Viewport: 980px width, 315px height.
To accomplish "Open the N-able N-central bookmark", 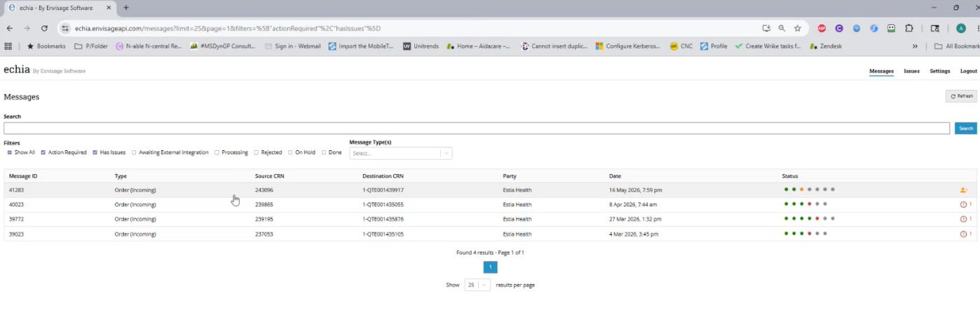I will (x=149, y=46).
